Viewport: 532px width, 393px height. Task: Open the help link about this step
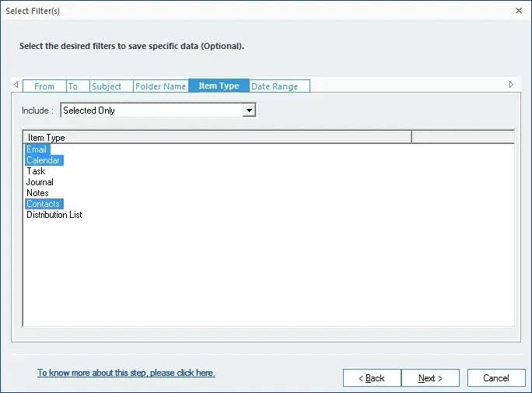[x=126, y=373]
